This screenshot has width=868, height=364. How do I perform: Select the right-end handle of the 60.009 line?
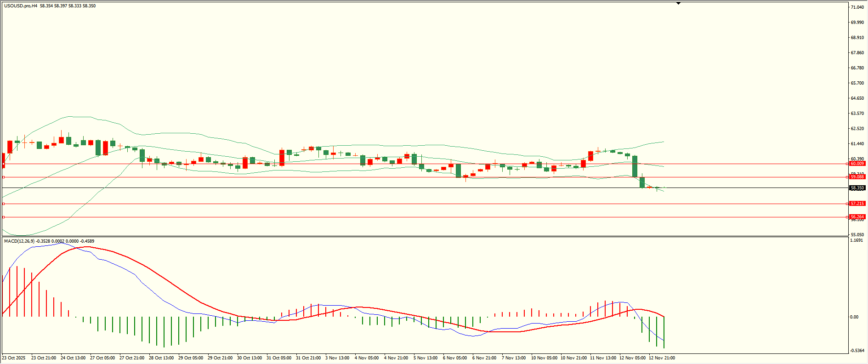coord(847,164)
